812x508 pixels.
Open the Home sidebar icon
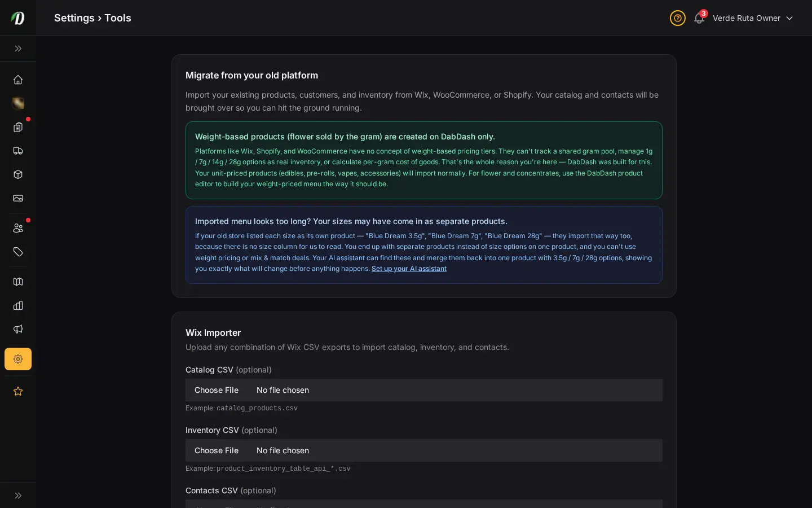pyautogui.click(x=18, y=80)
